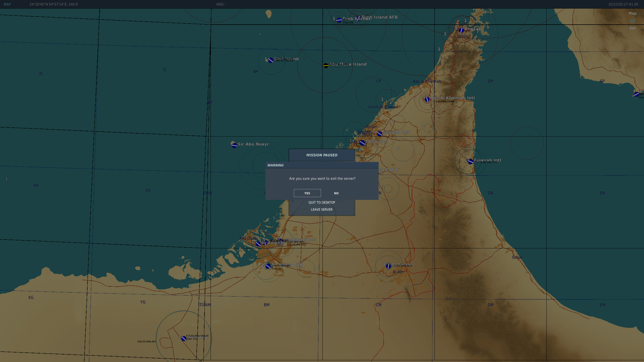Select the Sirri Island airfield icon
644x362 pixels.
[270, 60]
